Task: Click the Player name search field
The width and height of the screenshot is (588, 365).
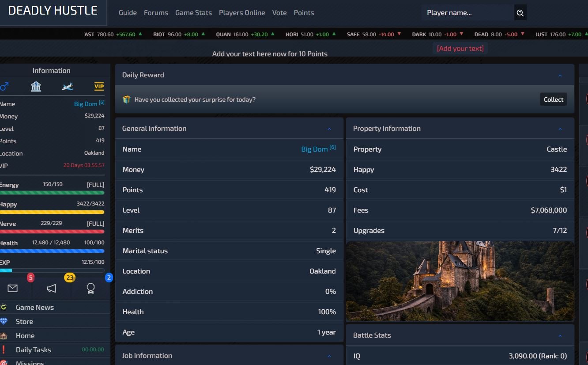Action: point(466,13)
